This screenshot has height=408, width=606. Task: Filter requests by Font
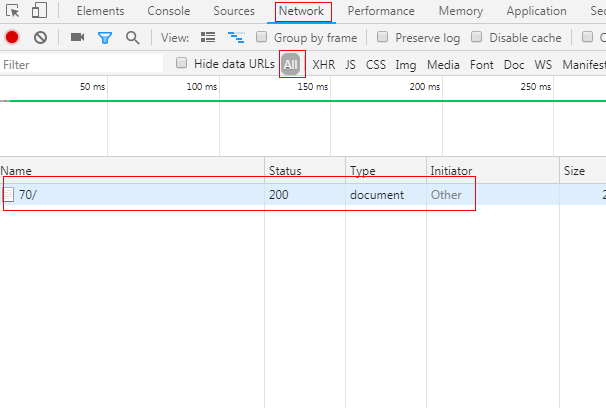click(x=482, y=65)
